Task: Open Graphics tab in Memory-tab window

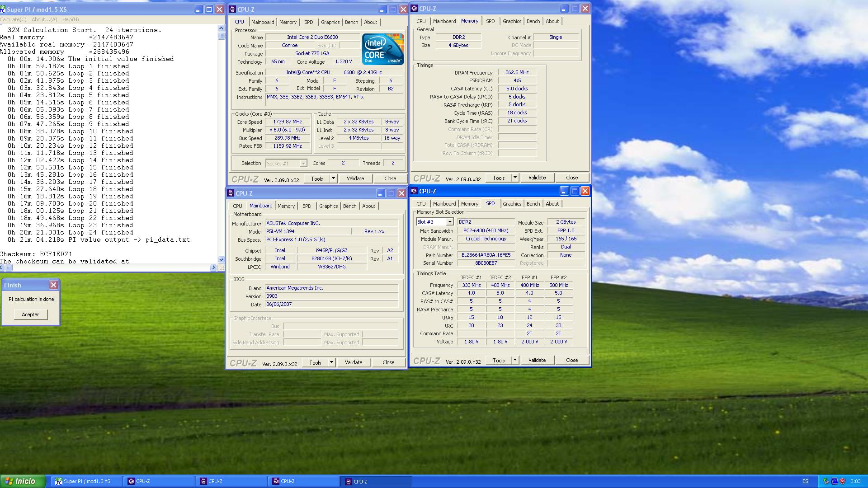Action: (512, 21)
